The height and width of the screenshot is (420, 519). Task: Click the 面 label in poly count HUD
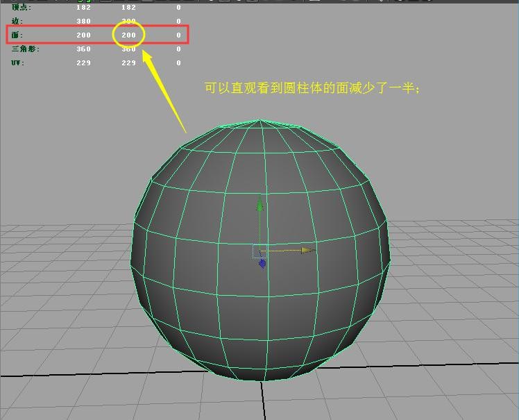(x=17, y=35)
